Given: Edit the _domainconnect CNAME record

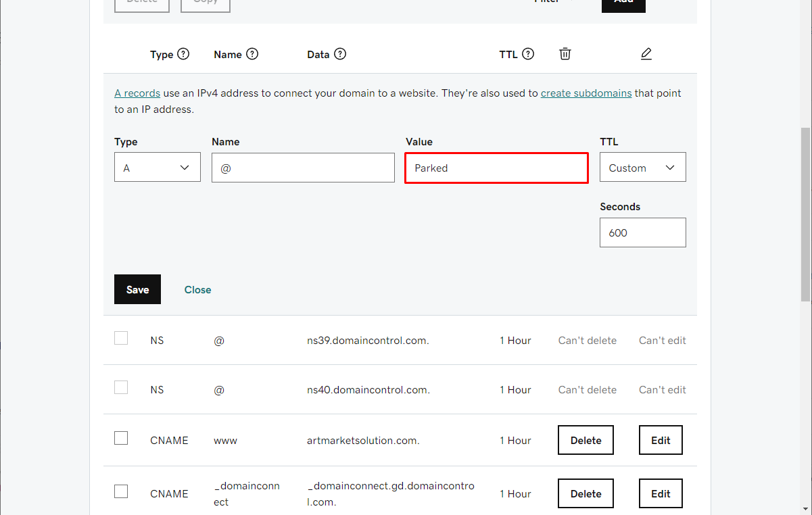Looking at the screenshot, I should 661,494.
